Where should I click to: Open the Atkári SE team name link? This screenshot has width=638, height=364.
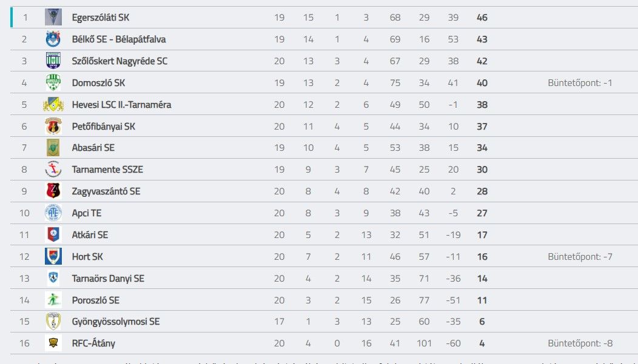pos(90,235)
